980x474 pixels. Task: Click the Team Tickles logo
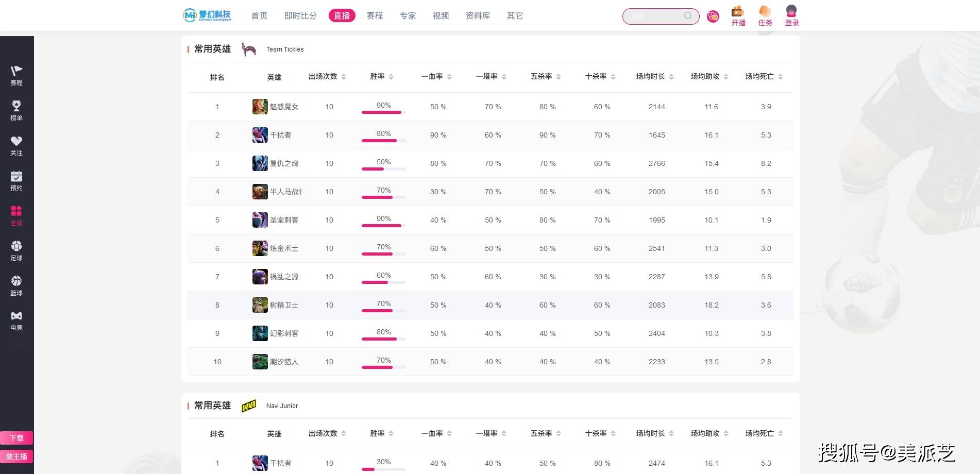point(249,49)
